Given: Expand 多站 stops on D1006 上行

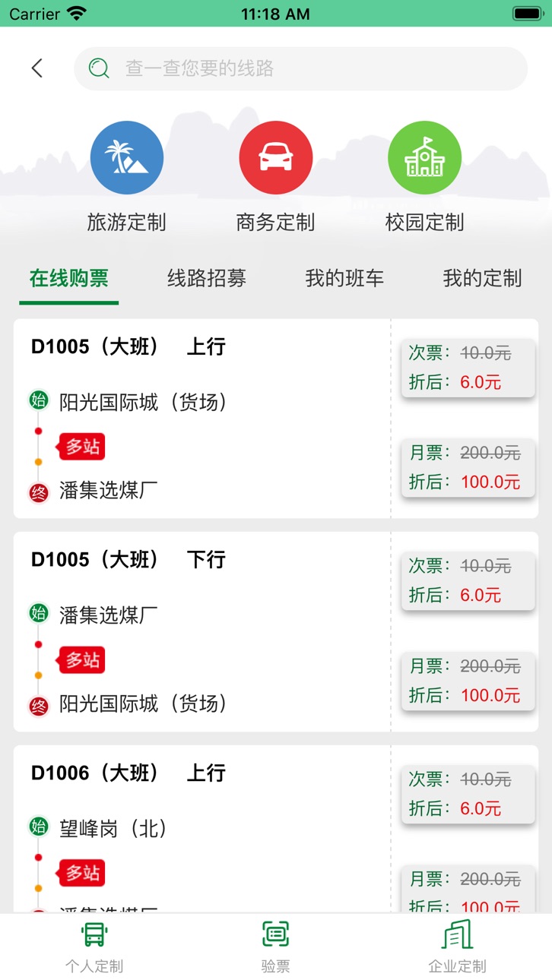Looking at the screenshot, I should (82, 873).
